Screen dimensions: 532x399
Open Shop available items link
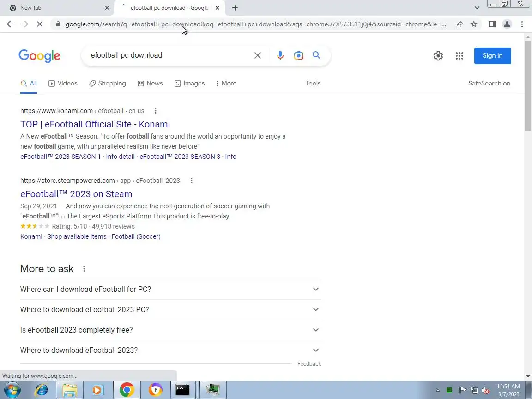click(77, 236)
